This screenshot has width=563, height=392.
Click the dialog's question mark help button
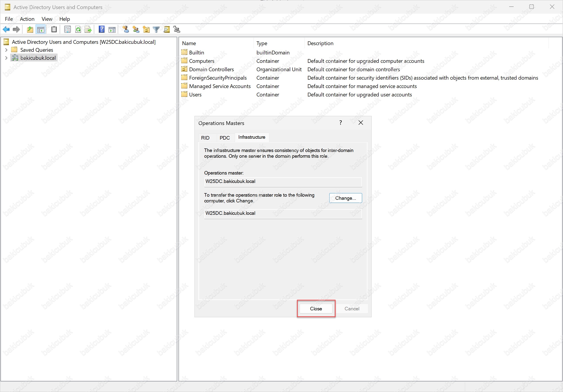(341, 123)
